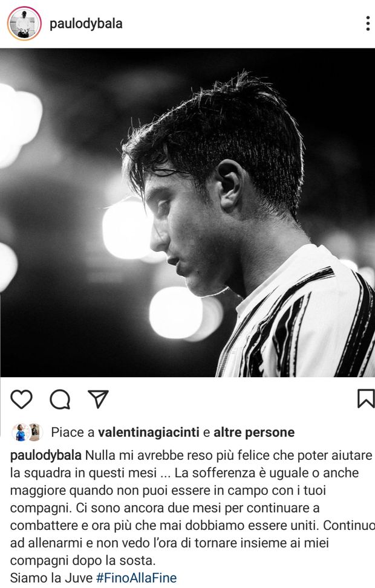This screenshot has height=588, width=375.
Task: Tap the first liker avatar in the blue shirt
Action: 21,432
